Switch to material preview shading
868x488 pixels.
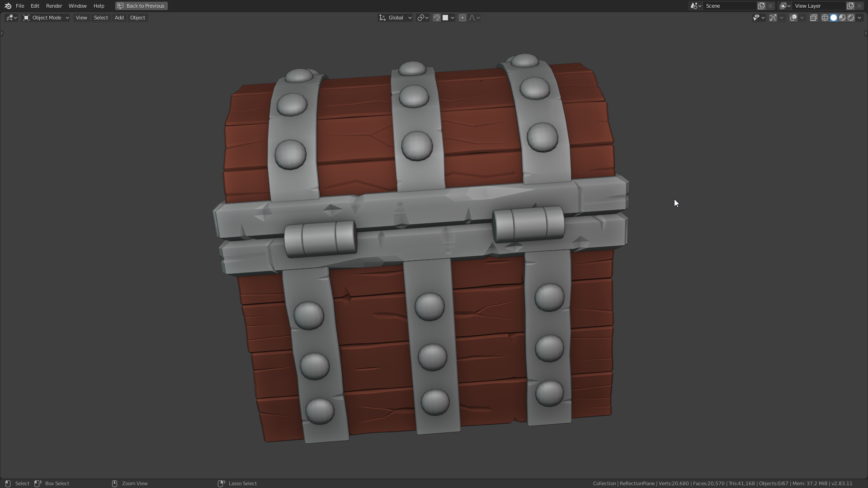coord(842,18)
